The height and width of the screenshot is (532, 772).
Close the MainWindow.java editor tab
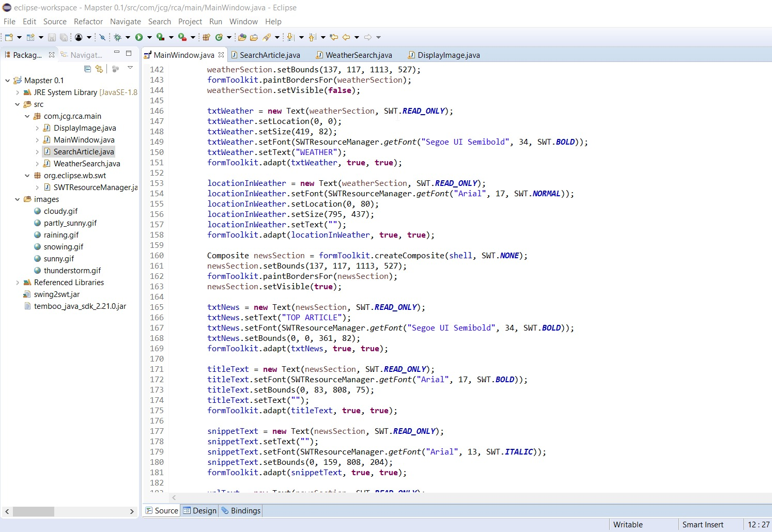pyautogui.click(x=221, y=55)
